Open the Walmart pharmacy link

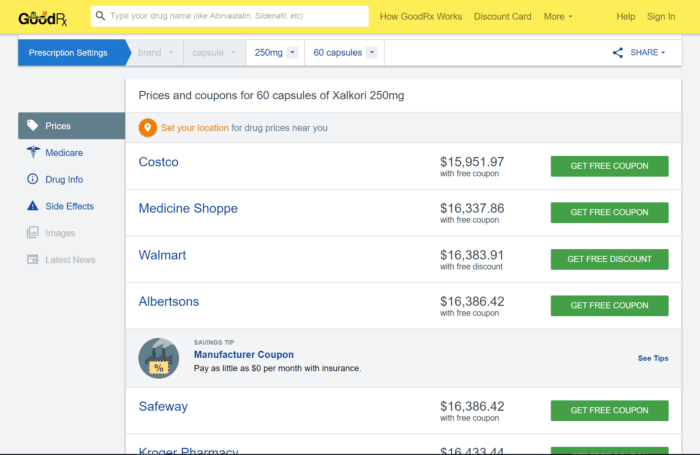point(162,255)
